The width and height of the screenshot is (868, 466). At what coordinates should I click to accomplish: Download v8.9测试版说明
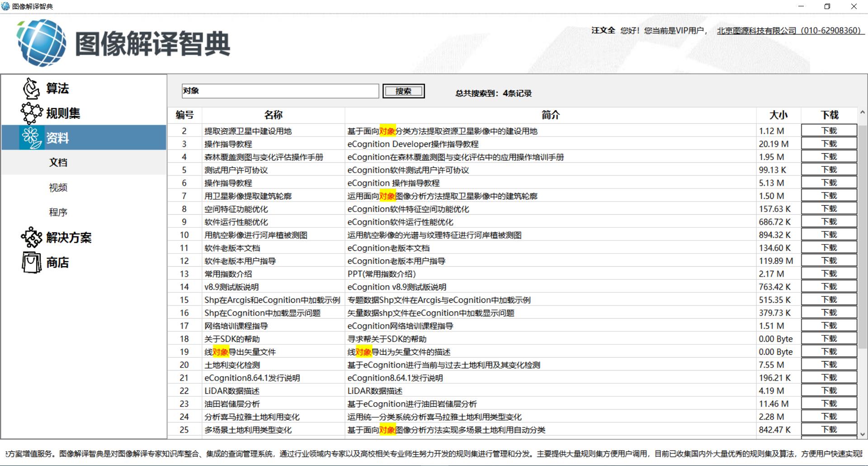pos(829,287)
